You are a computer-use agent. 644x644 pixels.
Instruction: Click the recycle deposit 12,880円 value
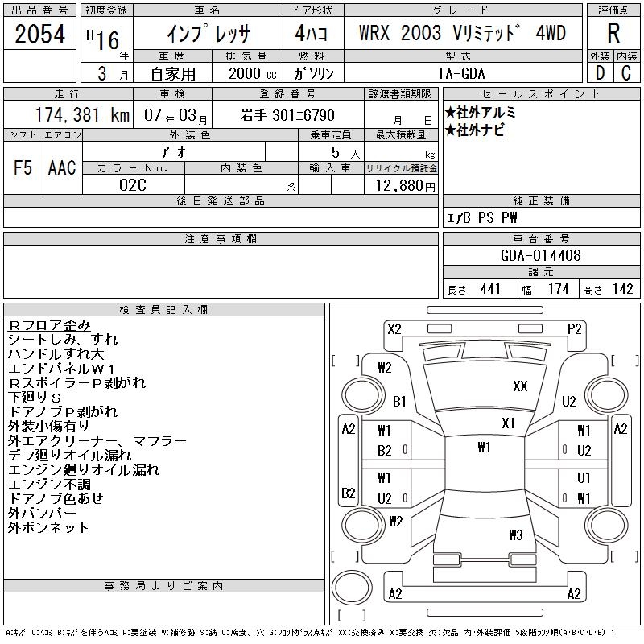[x=405, y=186]
